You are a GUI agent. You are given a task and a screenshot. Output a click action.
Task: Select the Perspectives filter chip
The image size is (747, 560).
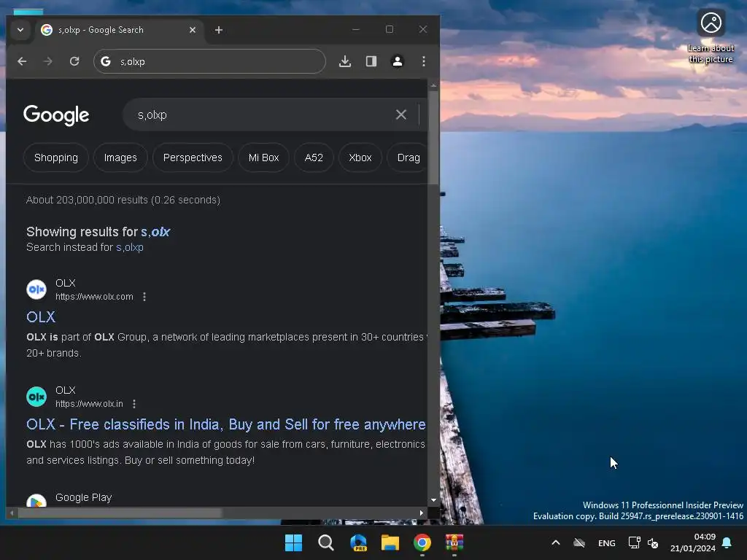tap(193, 157)
